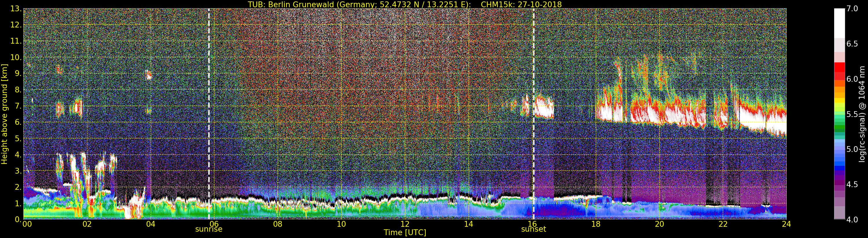Click the '20' time axis tick label
The width and height of the screenshot is (868, 238).
click(x=659, y=224)
